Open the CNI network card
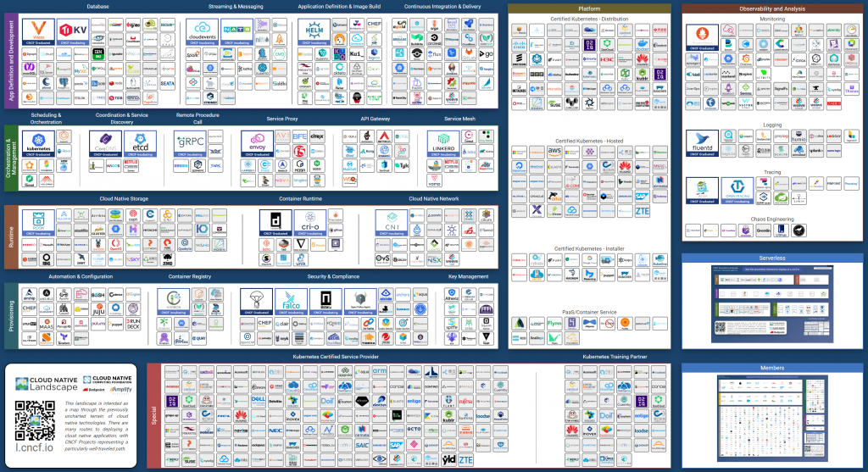This screenshot has width=868, height=472. click(x=392, y=223)
